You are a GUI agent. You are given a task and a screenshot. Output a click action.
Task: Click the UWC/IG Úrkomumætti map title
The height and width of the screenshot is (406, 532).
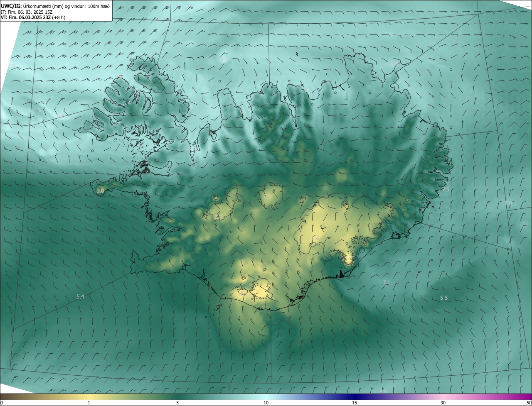55,6
